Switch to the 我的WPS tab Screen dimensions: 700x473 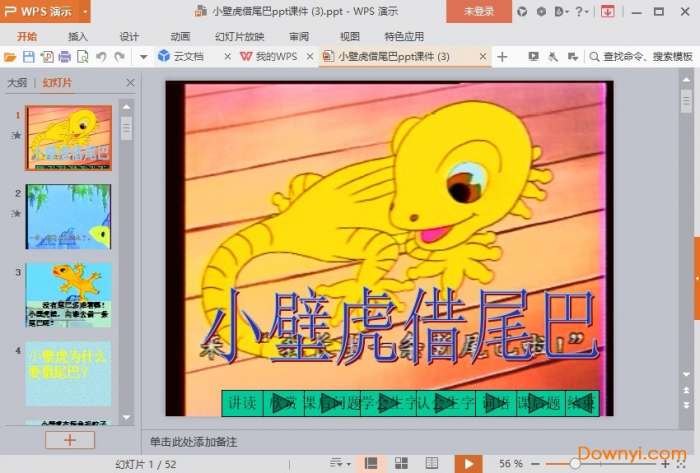[x=269, y=57]
